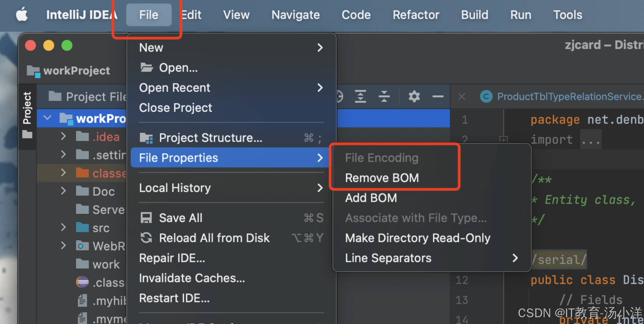Click Add BOM in submenu
Image resolution: width=644 pixels, height=324 pixels.
tap(371, 198)
